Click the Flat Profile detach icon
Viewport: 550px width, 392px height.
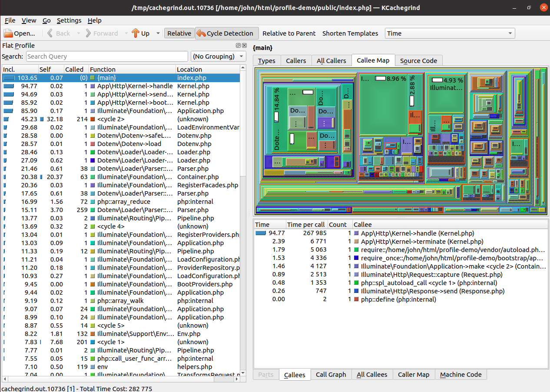(238, 46)
